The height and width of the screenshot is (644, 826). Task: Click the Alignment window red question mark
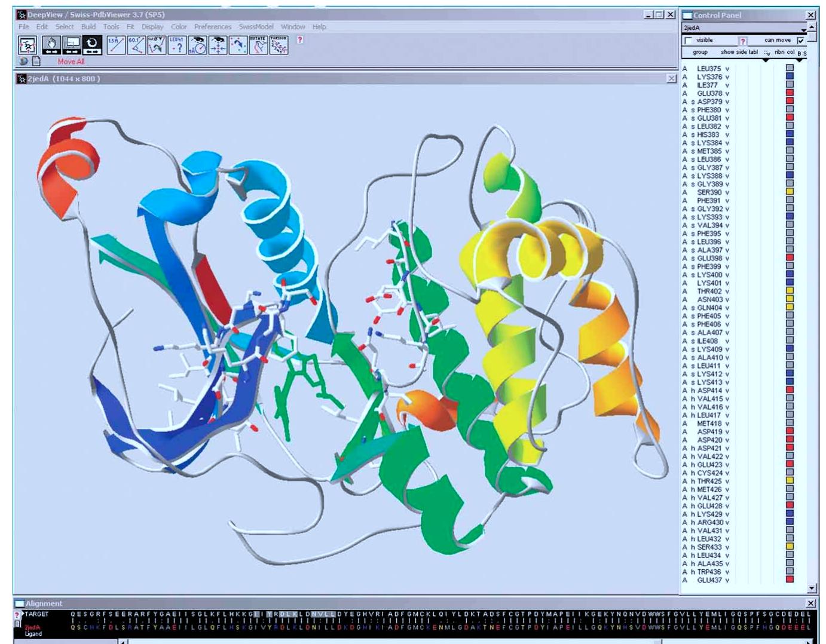point(17,615)
